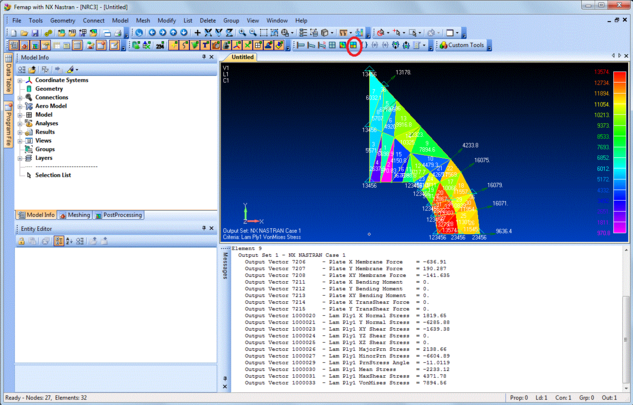633x405 pixels.
Task: Select the Selection List tree item
Action: pyautogui.click(x=52, y=175)
